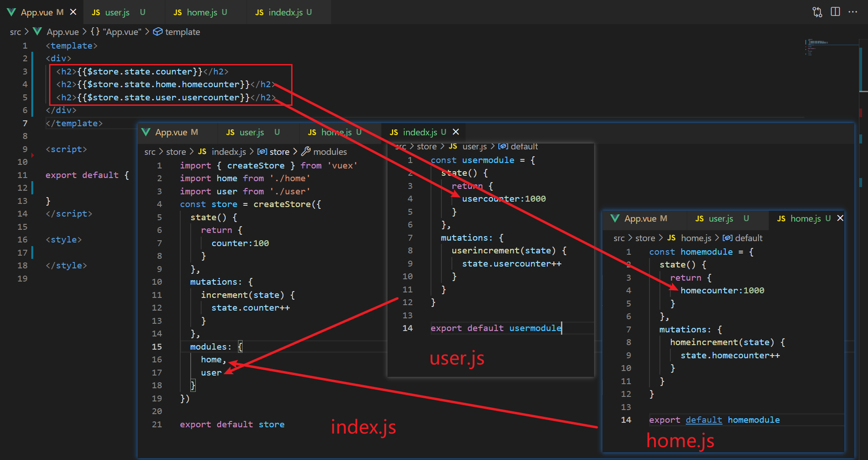Click state.counter++ line in index.js
Viewport: 868px width, 460px height.
pos(250,307)
